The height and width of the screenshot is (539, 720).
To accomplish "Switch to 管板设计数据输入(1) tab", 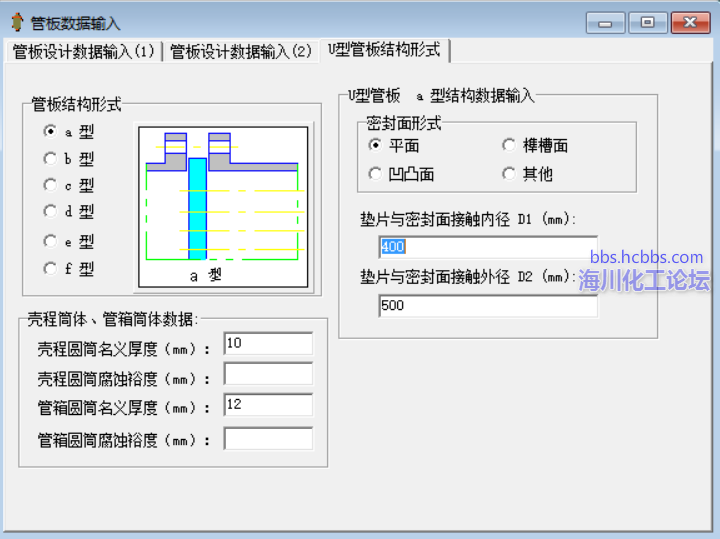I will tap(83, 51).
